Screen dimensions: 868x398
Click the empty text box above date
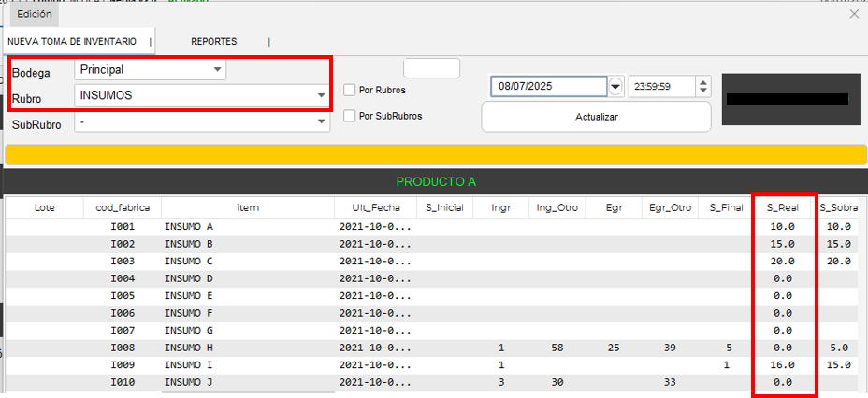click(431, 68)
